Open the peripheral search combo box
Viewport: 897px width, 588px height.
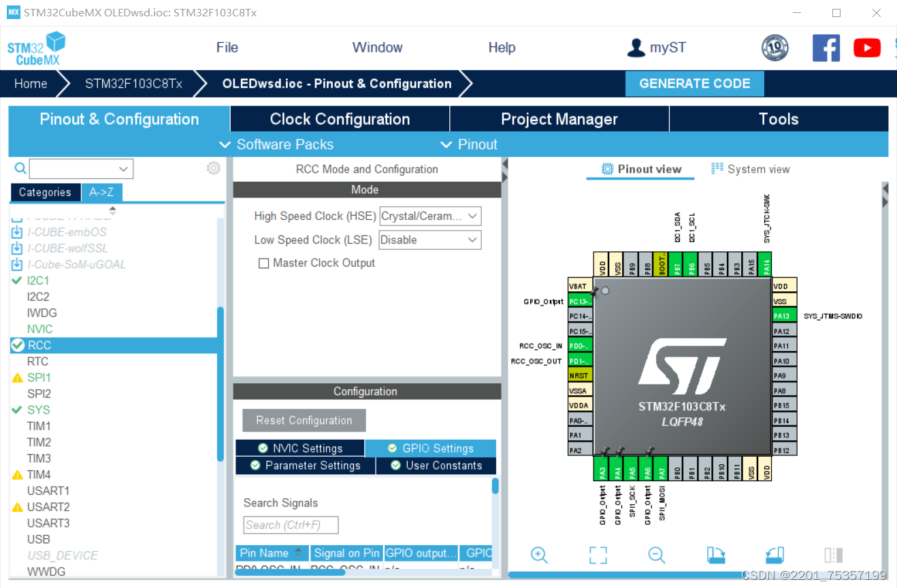(81, 169)
